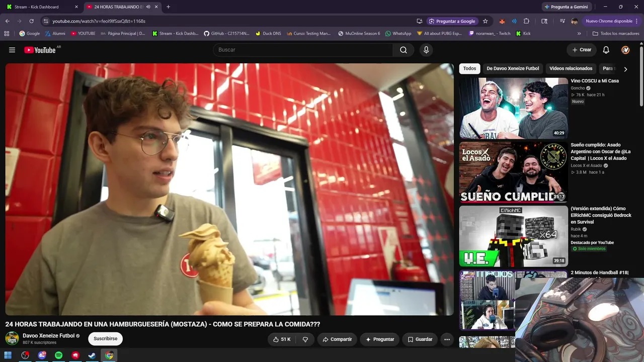
Task: Open the Duck DNS bookmark
Action: (x=268, y=34)
